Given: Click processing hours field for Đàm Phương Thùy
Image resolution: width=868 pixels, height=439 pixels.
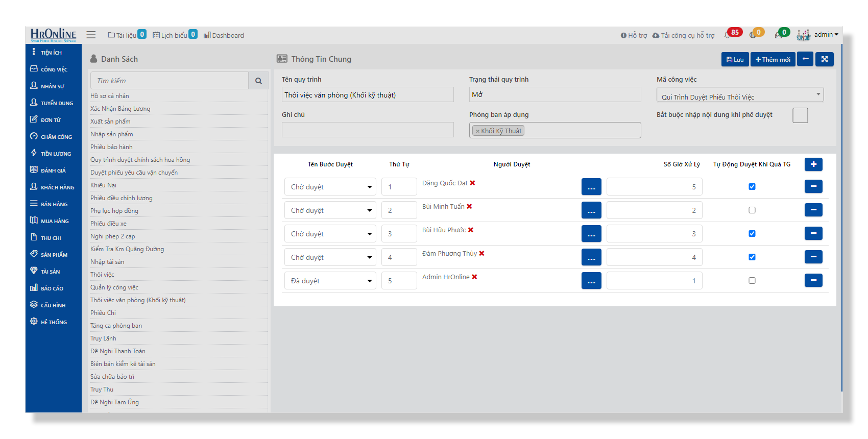Looking at the screenshot, I should click(654, 257).
